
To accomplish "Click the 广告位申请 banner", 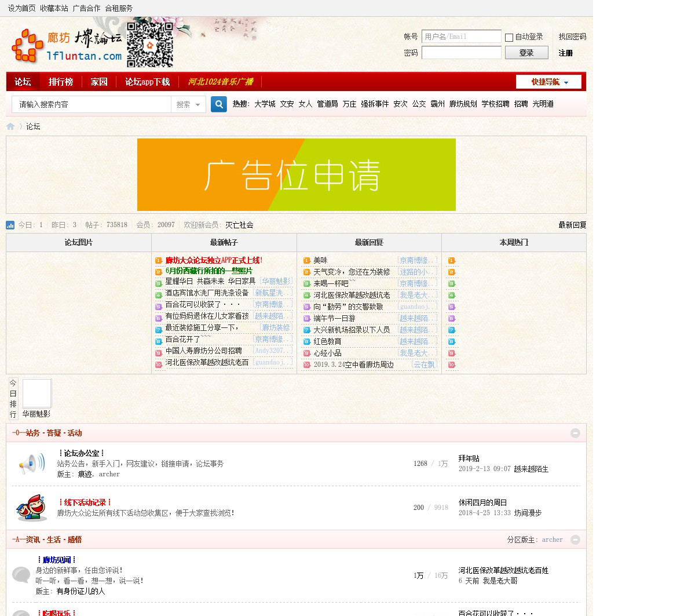I will pos(296,174).
